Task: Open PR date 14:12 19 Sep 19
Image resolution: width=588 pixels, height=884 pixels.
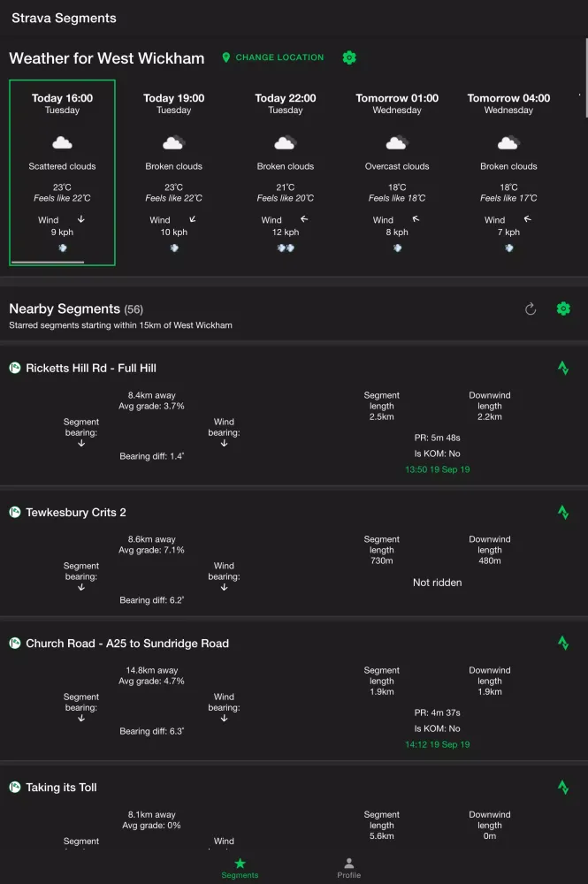Action: point(437,744)
